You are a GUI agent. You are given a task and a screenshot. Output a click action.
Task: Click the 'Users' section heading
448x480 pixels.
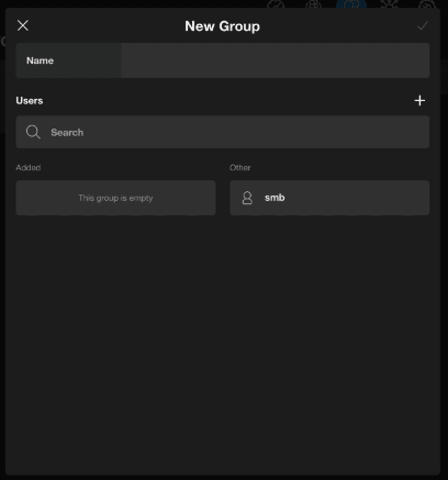29,101
